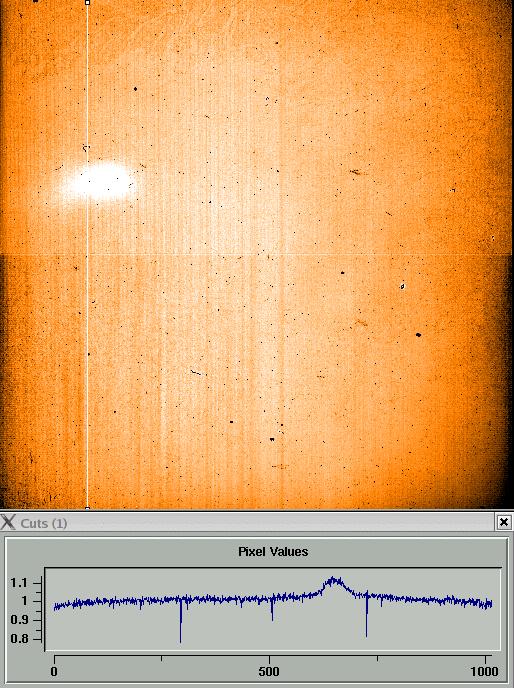This screenshot has width=514, height=688.
Task: Click the large dark blob at lower right
Action: tap(418, 335)
